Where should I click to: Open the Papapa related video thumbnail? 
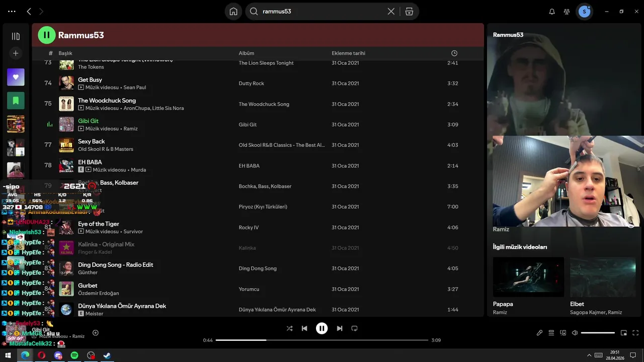pos(528,277)
